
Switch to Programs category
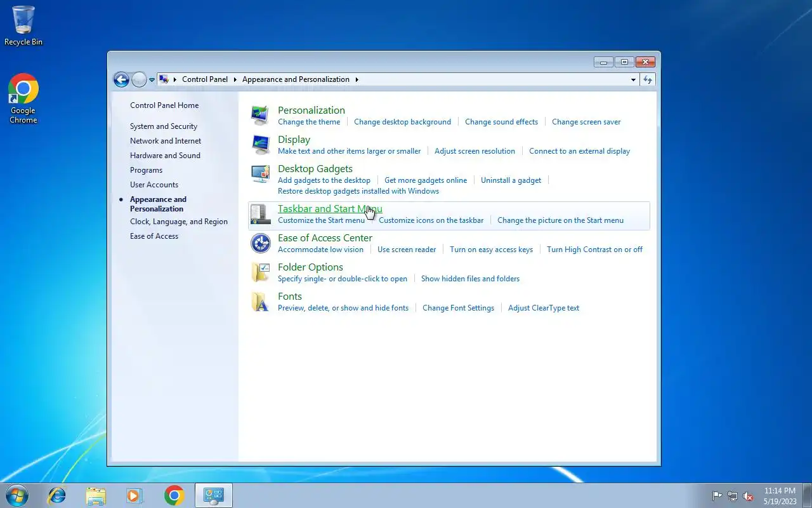click(146, 170)
